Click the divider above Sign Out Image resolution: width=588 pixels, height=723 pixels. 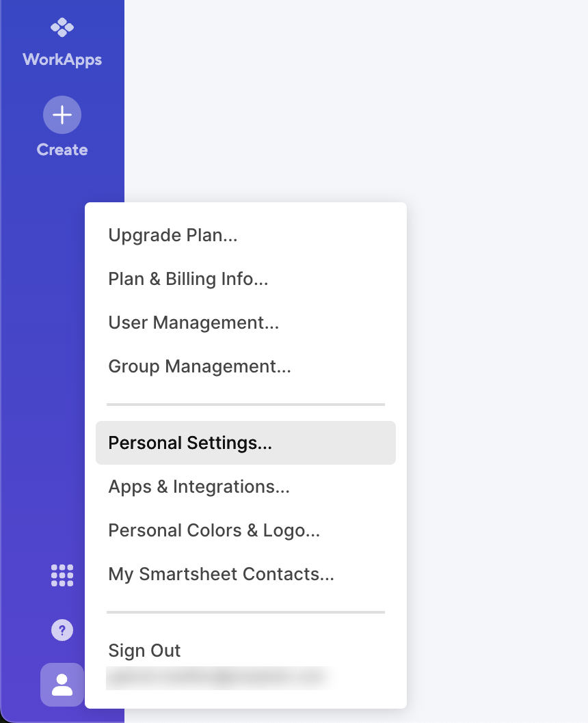click(x=245, y=612)
